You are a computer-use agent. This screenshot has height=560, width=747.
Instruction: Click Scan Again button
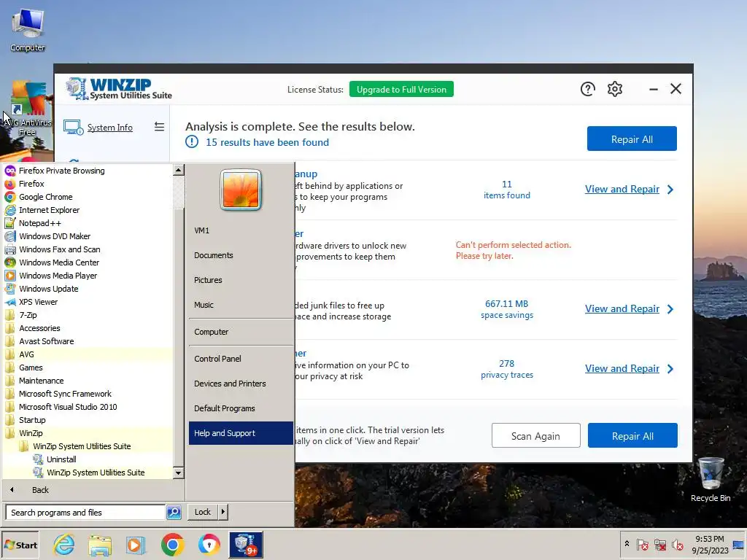click(535, 436)
